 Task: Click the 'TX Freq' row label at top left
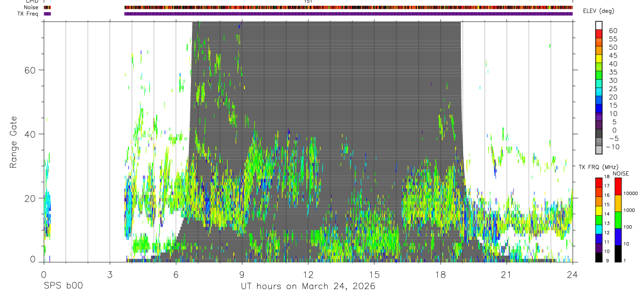click(28, 14)
